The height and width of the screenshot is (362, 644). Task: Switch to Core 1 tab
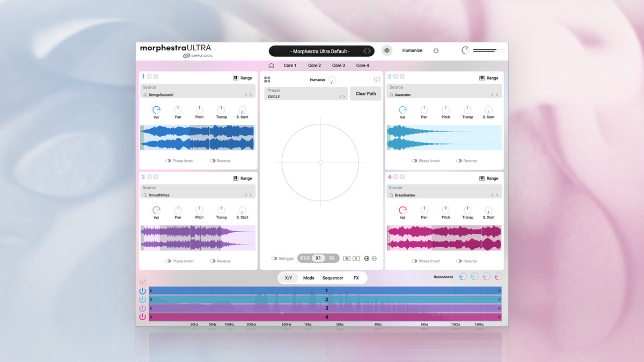[290, 65]
